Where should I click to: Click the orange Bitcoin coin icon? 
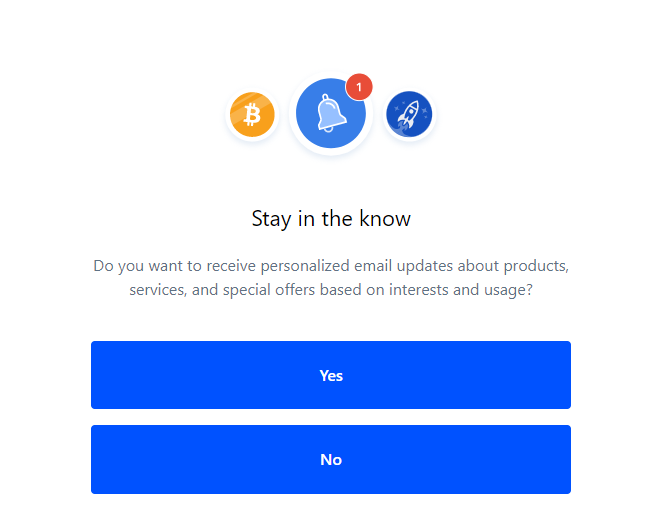click(252, 115)
